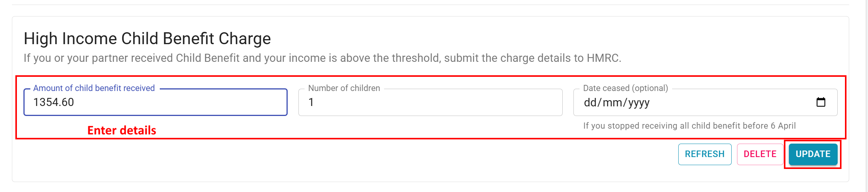The image size is (868, 192).
Task: Click the High Income Child Benefit Charge heading
Action: 147,38
